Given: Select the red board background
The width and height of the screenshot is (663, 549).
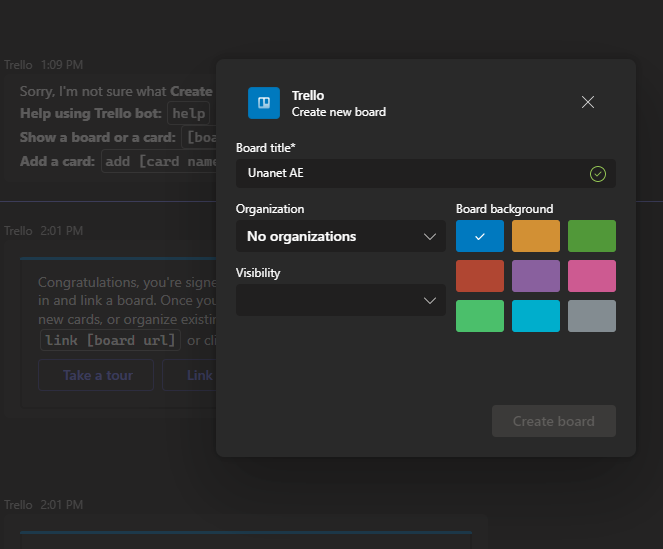Looking at the screenshot, I should click(x=480, y=276).
